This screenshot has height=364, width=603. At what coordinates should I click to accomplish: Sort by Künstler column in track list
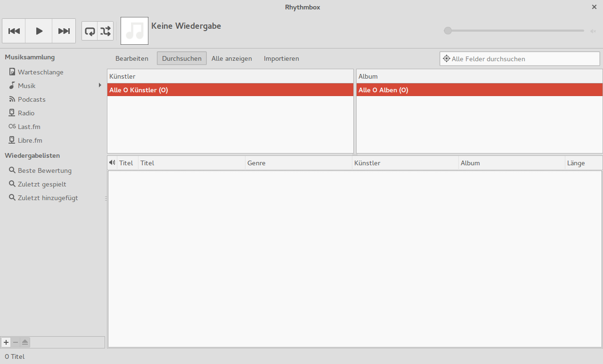point(406,163)
